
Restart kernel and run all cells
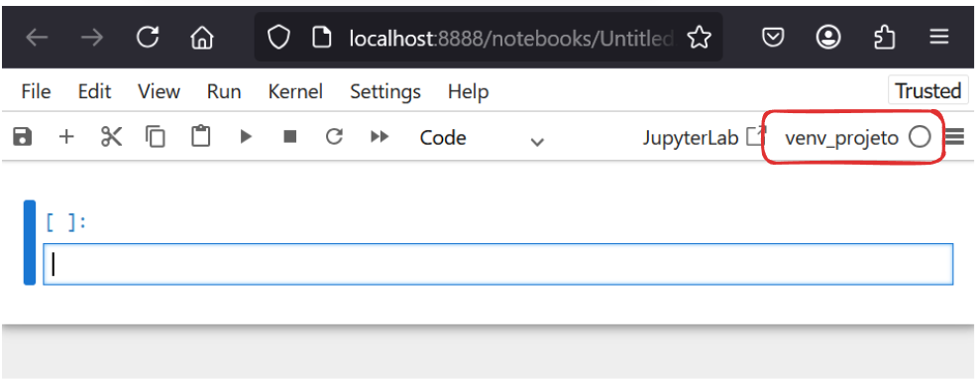pos(380,137)
